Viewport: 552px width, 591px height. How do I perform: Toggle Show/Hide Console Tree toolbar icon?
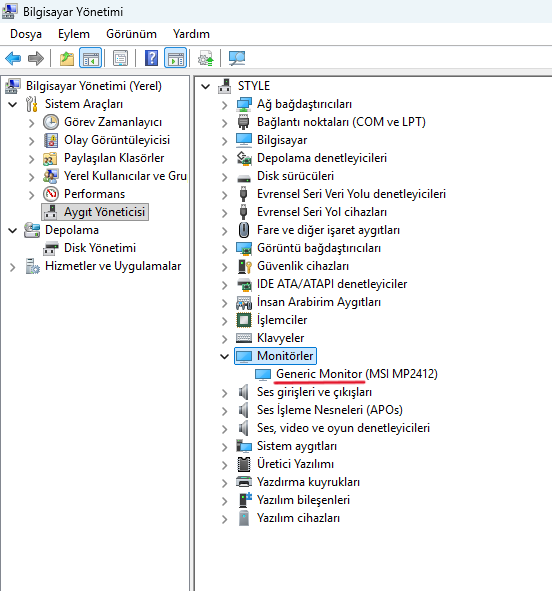[90, 58]
